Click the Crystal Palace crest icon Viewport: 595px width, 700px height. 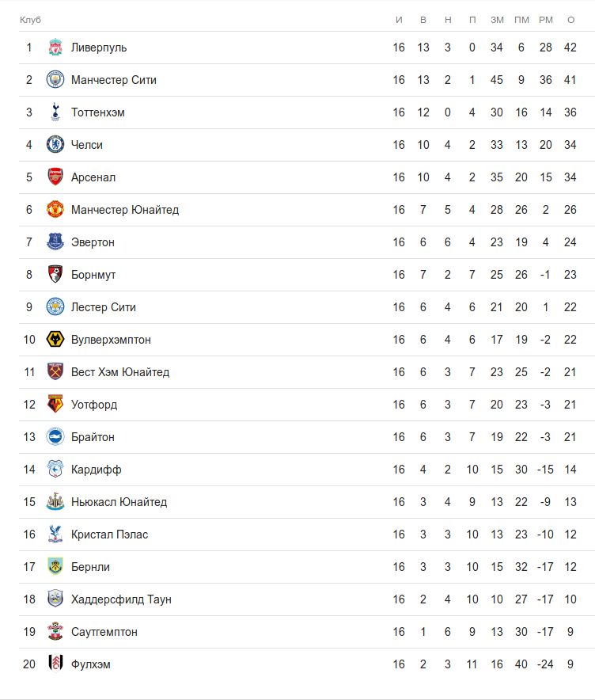pyautogui.click(x=55, y=535)
